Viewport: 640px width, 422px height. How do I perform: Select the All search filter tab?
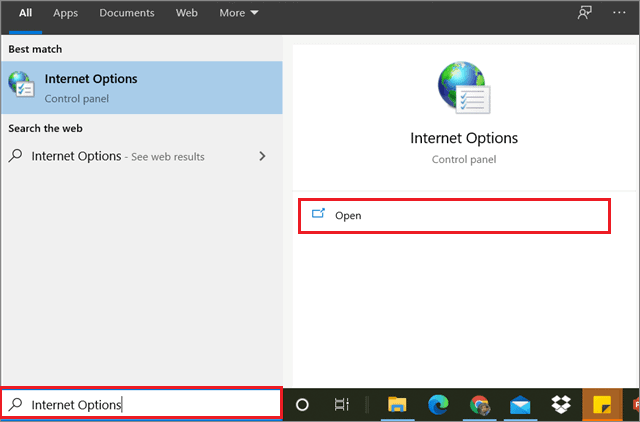click(x=25, y=13)
